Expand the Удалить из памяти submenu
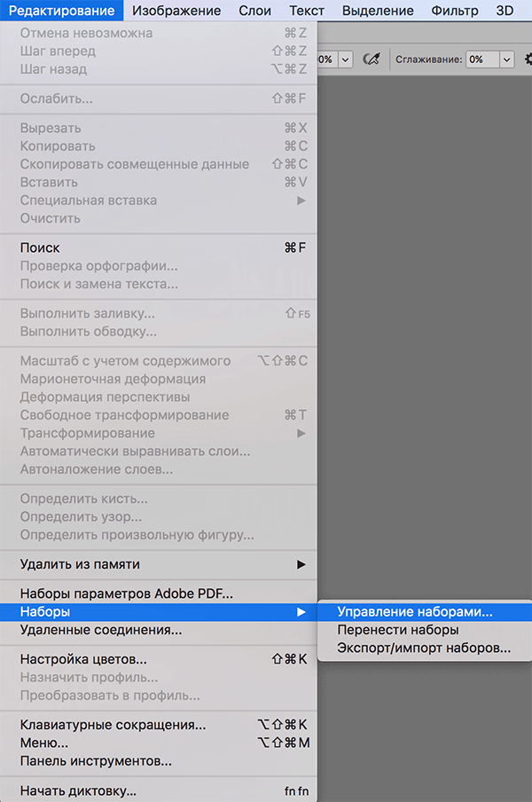 click(x=159, y=564)
